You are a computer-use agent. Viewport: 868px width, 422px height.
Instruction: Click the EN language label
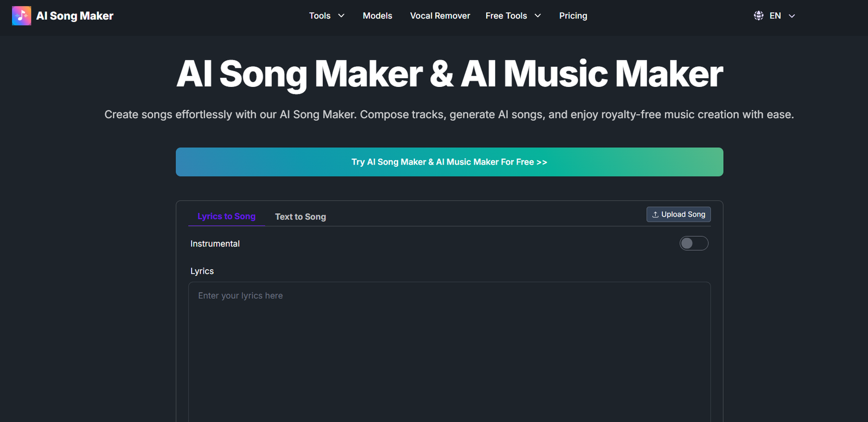tap(775, 16)
